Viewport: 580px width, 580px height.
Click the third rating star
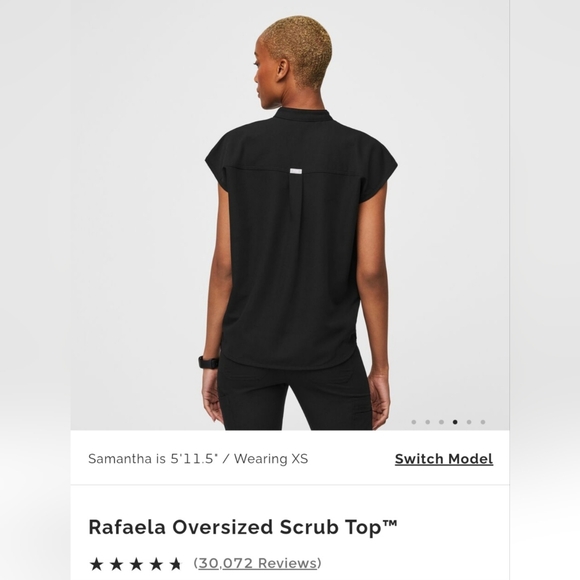pyautogui.click(x=136, y=564)
